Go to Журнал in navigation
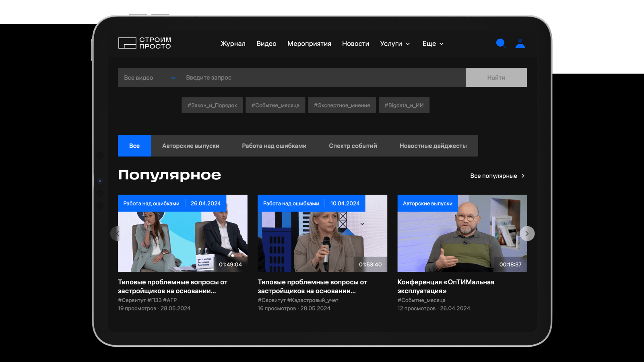 [x=233, y=44]
